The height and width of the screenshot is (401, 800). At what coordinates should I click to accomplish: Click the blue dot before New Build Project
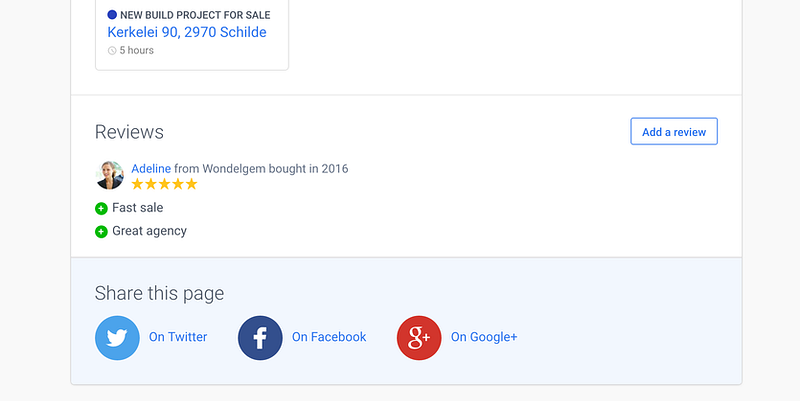(x=112, y=15)
